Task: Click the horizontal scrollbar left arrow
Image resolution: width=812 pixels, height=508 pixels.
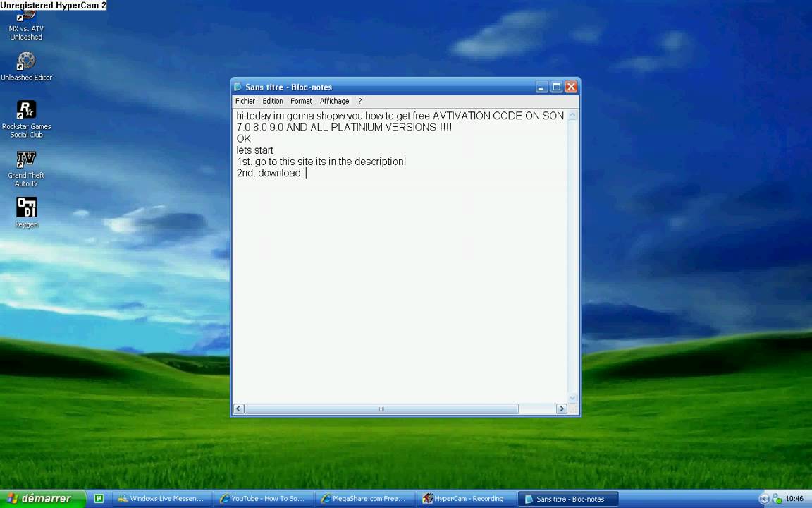Action: (238, 409)
